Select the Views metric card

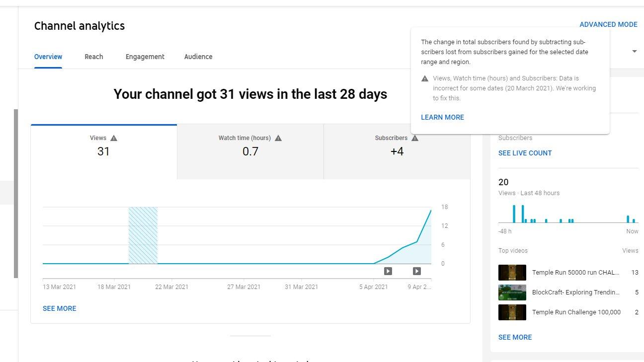(104, 151)
